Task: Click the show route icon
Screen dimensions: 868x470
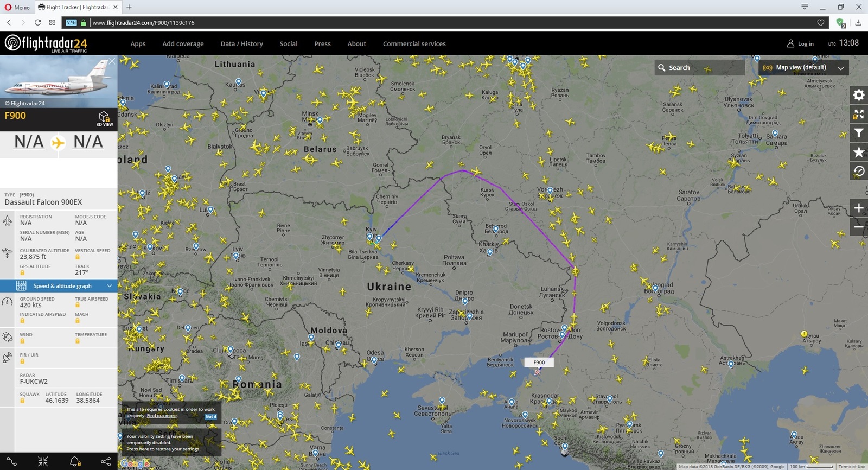Action: [12, 461]
